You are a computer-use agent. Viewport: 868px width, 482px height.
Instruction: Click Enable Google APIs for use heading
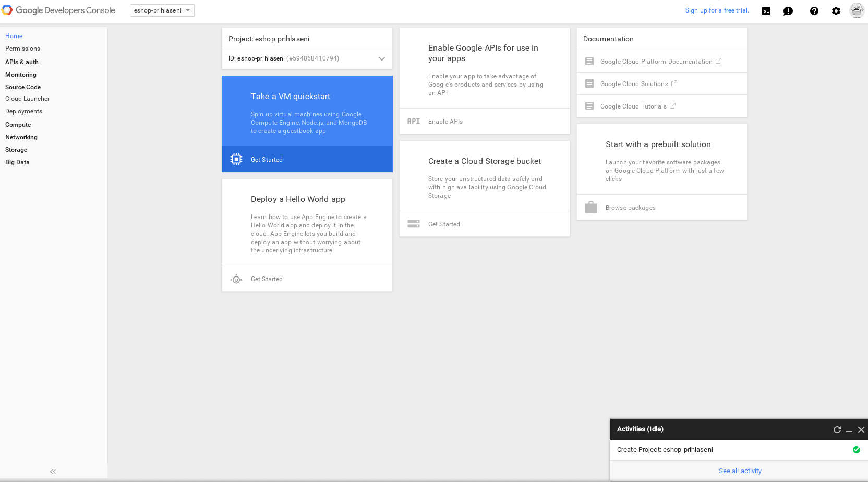pyautogui.click(x=483, y=53)
